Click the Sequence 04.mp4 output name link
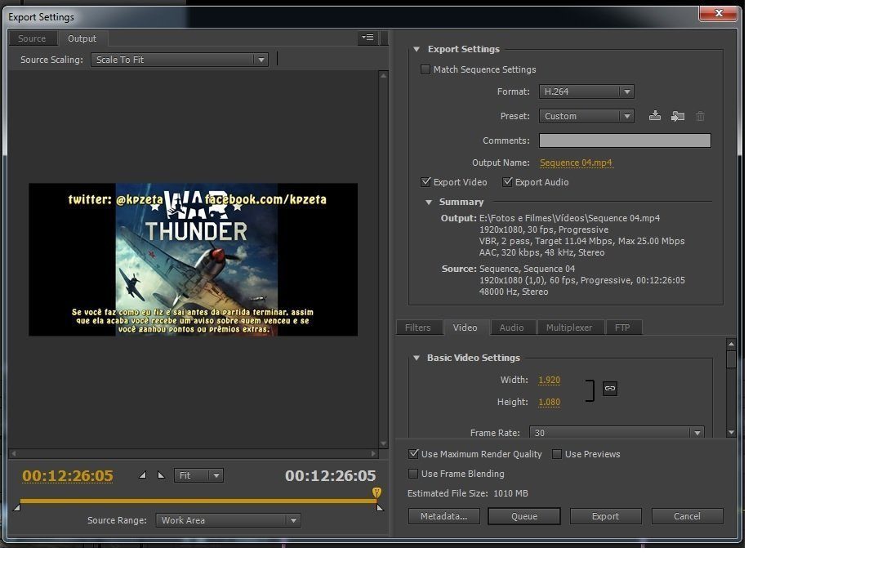 point(576,163)
